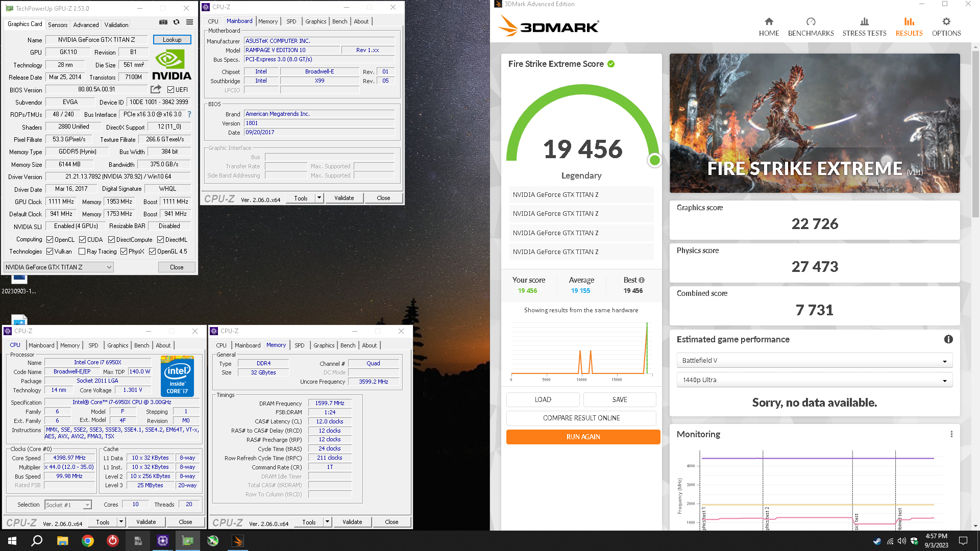The height and width of the screenshot is (551, 980).
Task: Click the Fire Strike validated checkmark icon
Action: point(611,64)
